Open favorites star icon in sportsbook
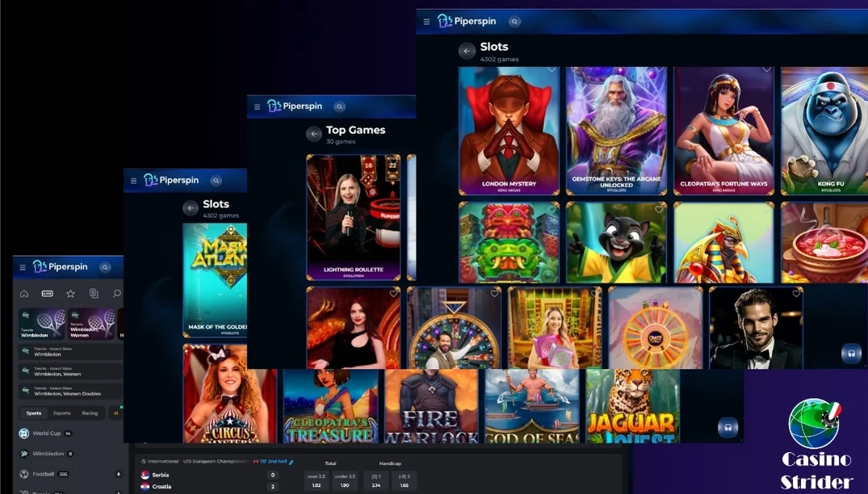 tap(70, 294)
